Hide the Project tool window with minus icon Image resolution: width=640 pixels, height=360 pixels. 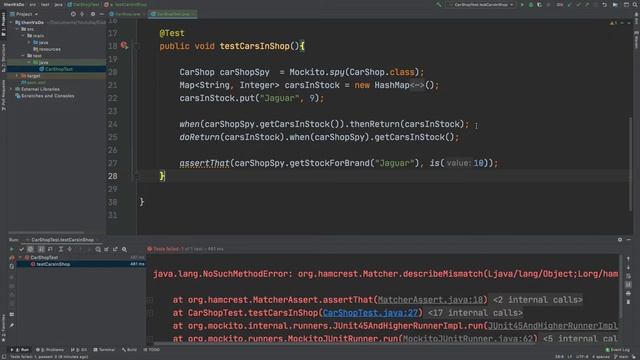[101, 14]
